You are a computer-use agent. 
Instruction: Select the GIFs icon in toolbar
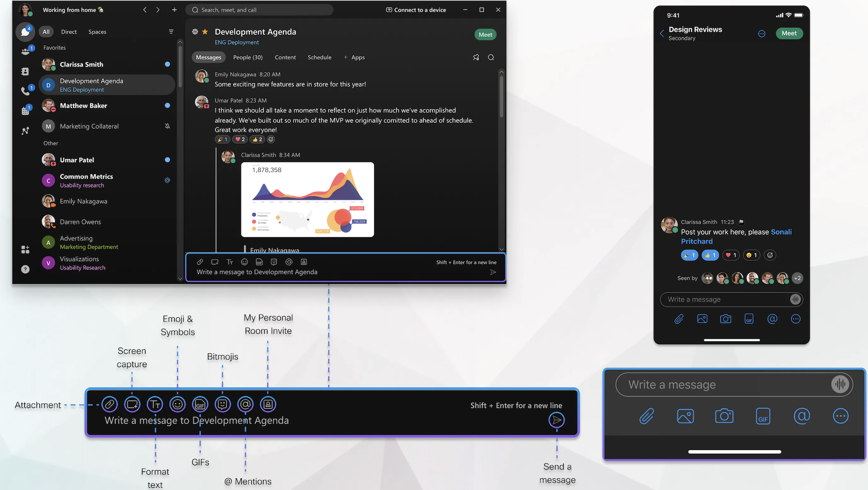(201, 404)
